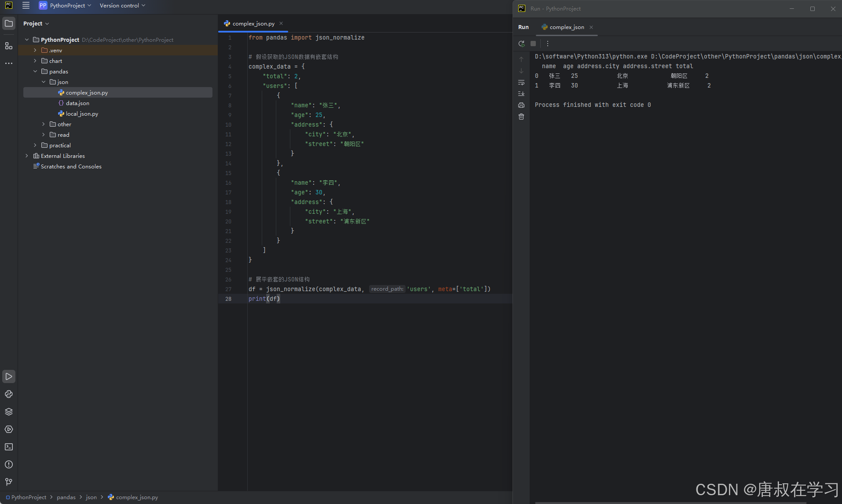Image resolution: width=842 pixels, height=504 pixels.
Task: Expand the other folder
Action: (x=44, y=124)
